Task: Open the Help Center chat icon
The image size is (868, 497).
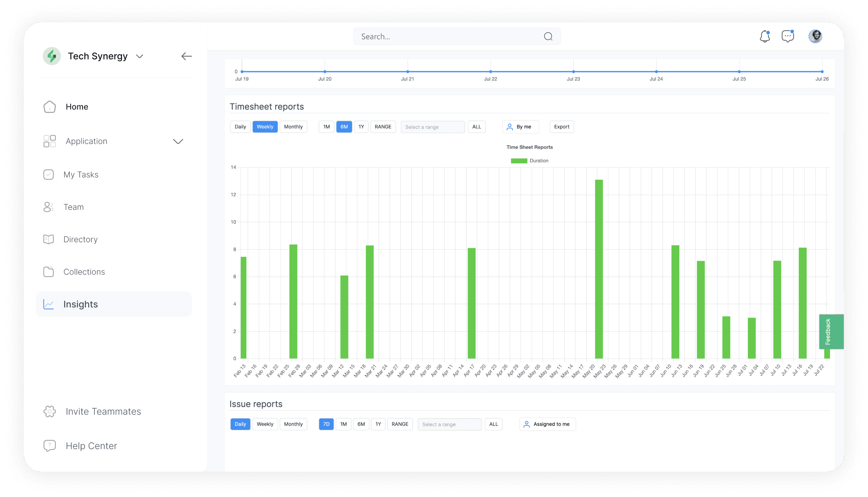Action: pos(50,446)
